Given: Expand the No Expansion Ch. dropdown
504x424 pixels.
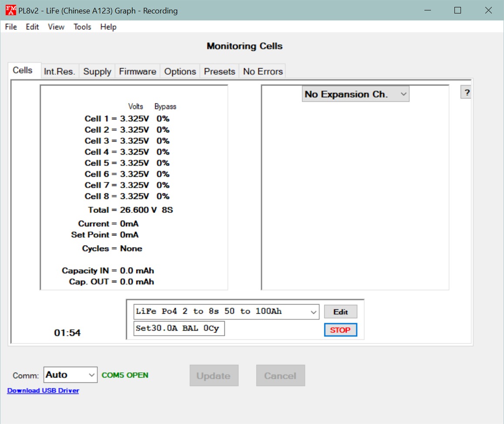Looking at the screenshot, I should click(x=355, y=94).
